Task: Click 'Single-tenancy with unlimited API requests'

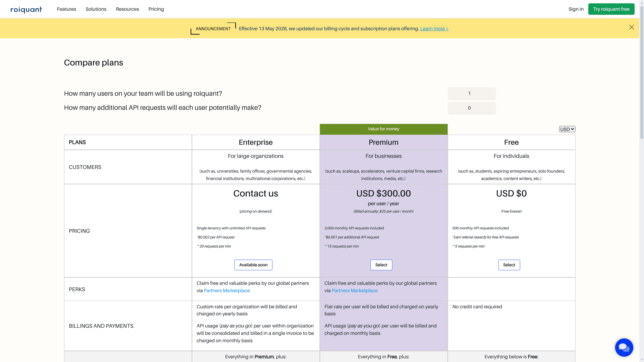Action: point(231,228)
